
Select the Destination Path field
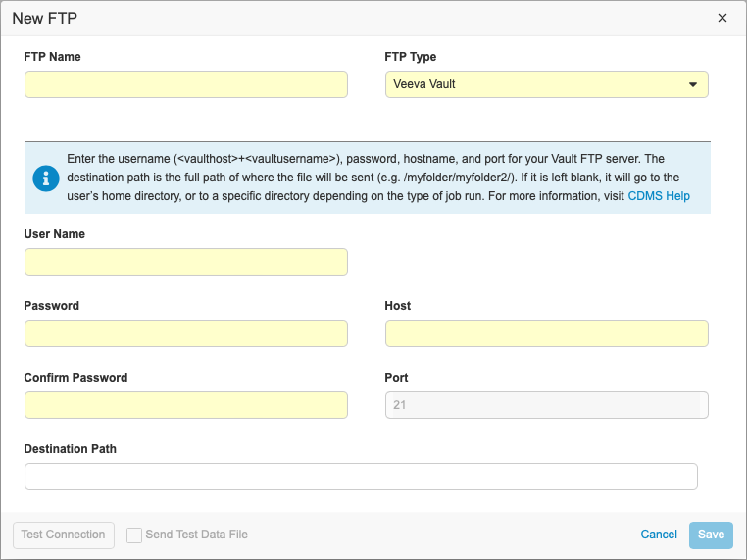pos(361,477)
